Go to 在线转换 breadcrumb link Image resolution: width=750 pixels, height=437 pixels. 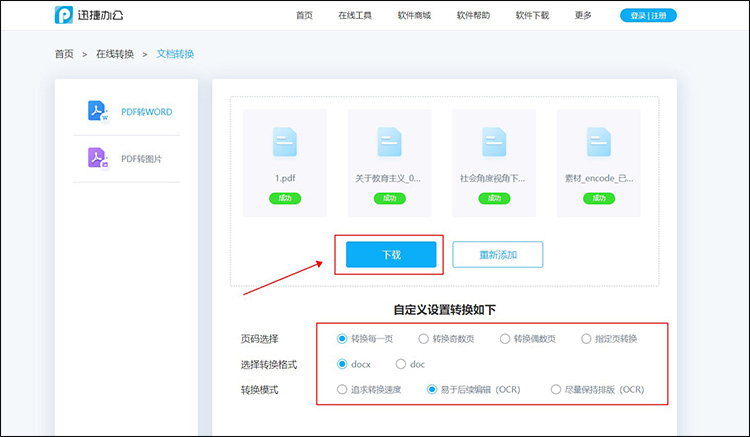pos(115,54)
